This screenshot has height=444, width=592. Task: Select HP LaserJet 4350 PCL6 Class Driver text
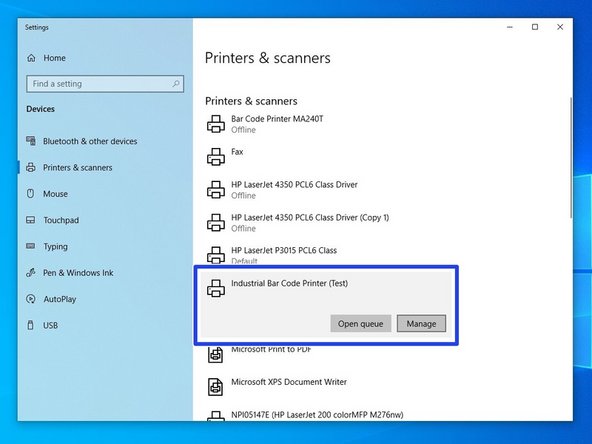[294, 185]
